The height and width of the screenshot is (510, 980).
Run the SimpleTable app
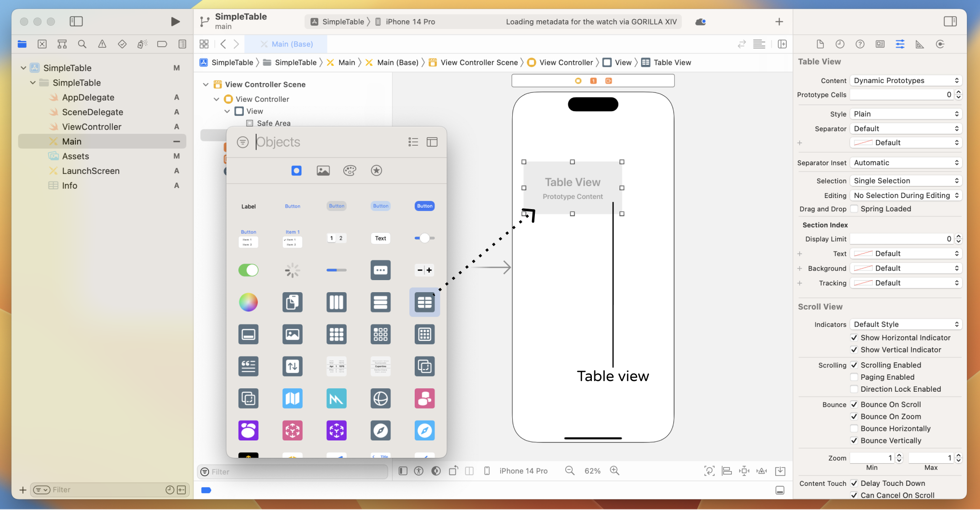(175, 21)
